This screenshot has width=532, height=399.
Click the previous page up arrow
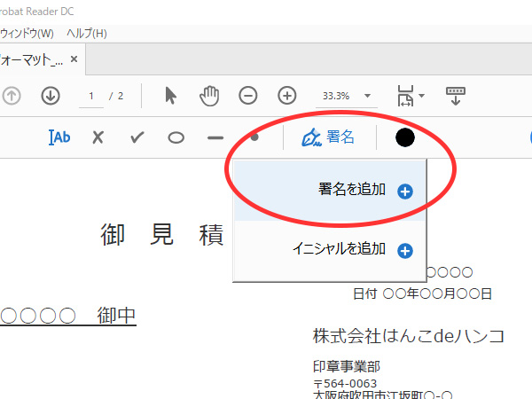point(12,95)
